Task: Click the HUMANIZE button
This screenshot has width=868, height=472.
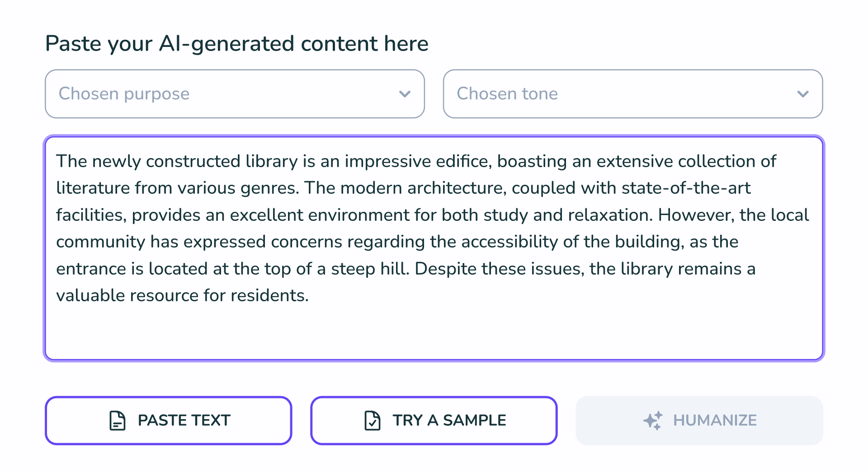Action: coord(699,421)
